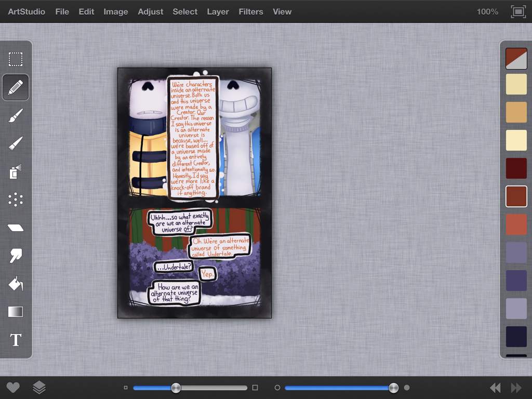Adjust the brush size slider
This screenshot has width=532, height=399.
(x=190, y=388)
